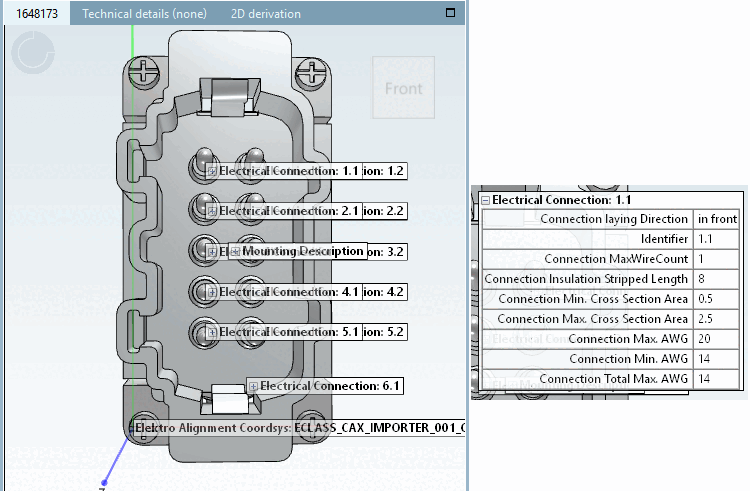Expand the Mounting Description label

click(x=235, y=251)
